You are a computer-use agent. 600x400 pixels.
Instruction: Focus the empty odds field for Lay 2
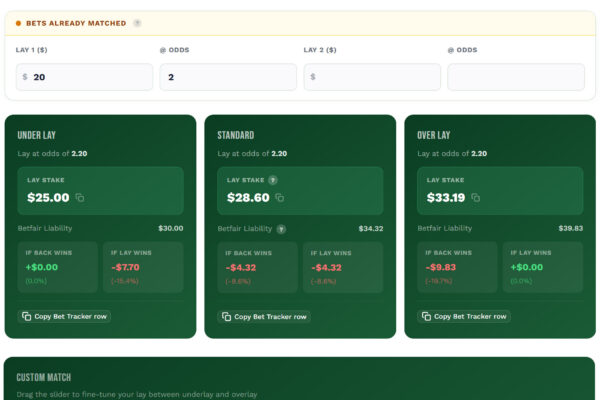(516, 77)
